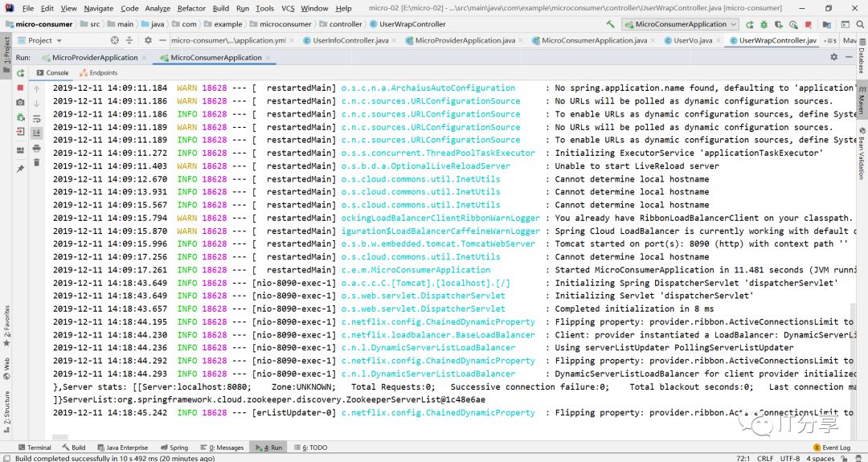Jump down the stack trace arrow

36,104
